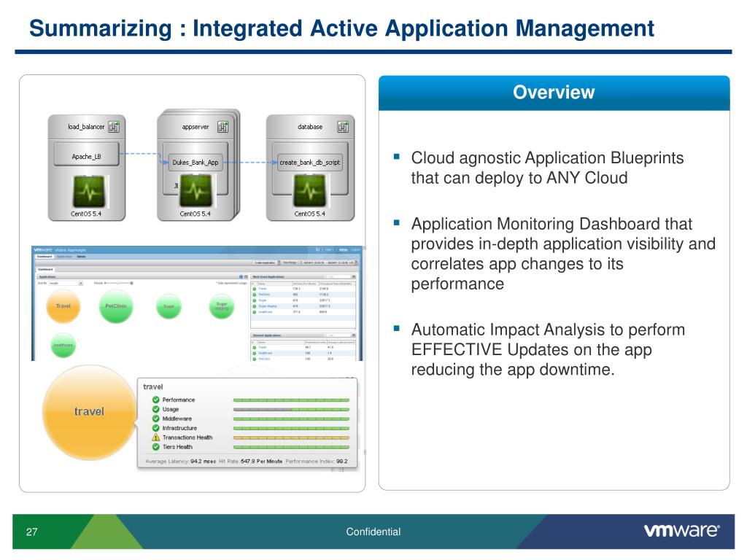Open the Sort By Health dropdown
The height and width of the screenshot is (560, 747).
coord(66,283)
